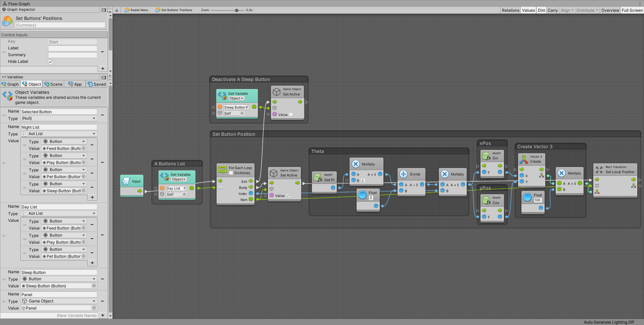This screenshot has width=644, height=325.
Task: Toggle the Carry option
Action: coord(552,10)
